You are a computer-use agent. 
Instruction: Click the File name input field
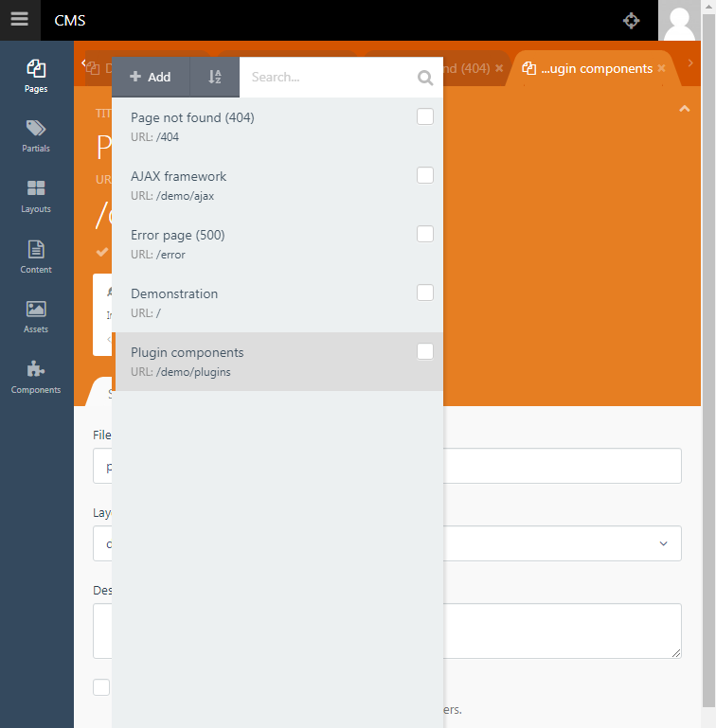point(563,466)
